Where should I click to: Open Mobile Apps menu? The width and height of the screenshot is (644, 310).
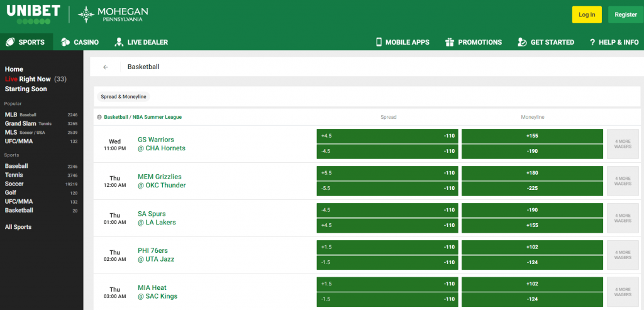[x=402, y=42]
